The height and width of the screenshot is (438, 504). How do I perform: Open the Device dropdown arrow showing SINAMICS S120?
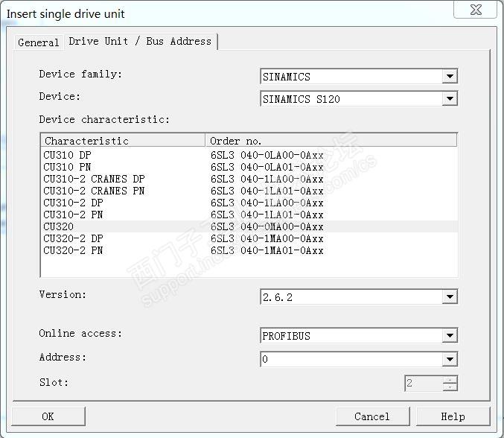(x=450, y=98)
